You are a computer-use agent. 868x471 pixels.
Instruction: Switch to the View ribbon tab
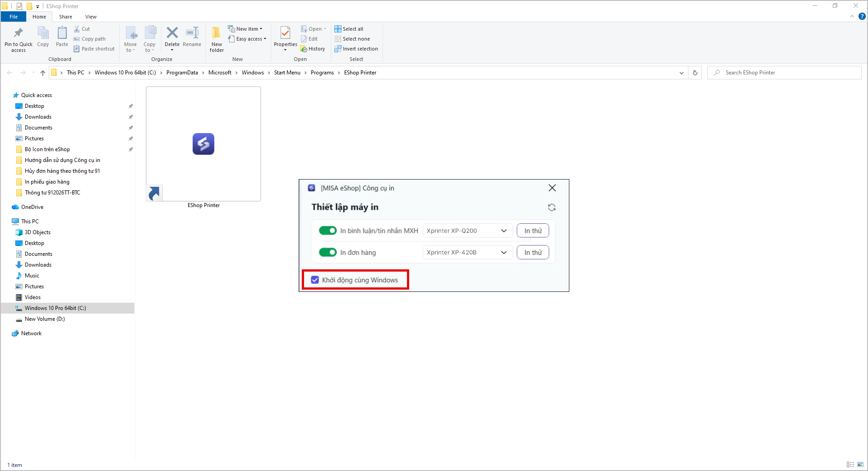(91, 17)
